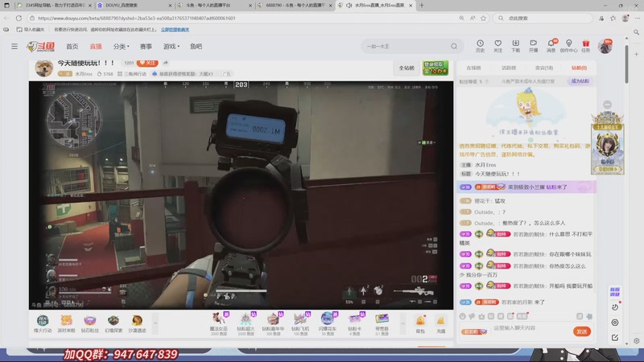This screenshot has height=362, width=644.
Task: Click the 开播 start-streaming icon
Action: [x=533, y=46]
